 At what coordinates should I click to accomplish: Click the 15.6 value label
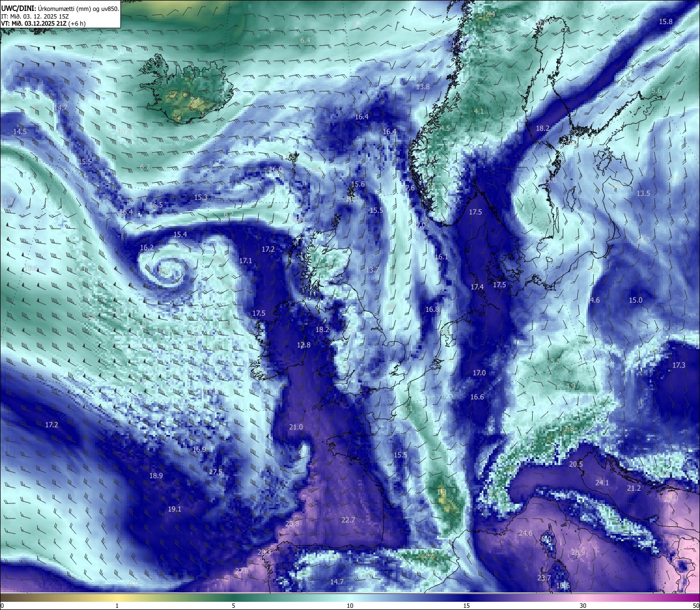point(358,184)
